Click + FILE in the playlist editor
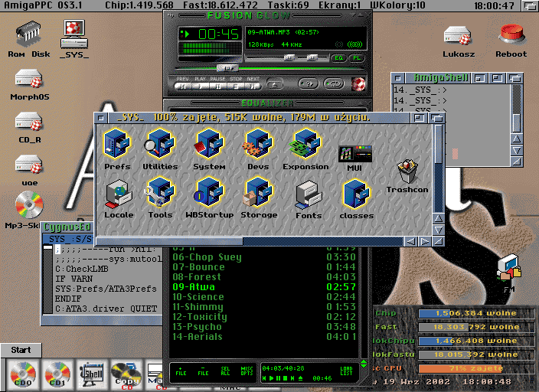The image size is (539, 392). click(181, 371)
